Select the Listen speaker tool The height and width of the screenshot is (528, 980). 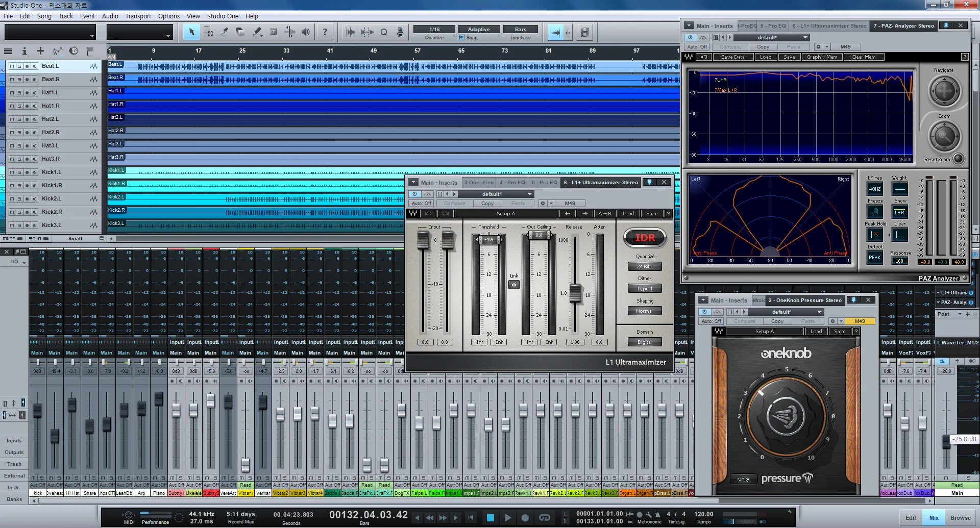point(306,32)
